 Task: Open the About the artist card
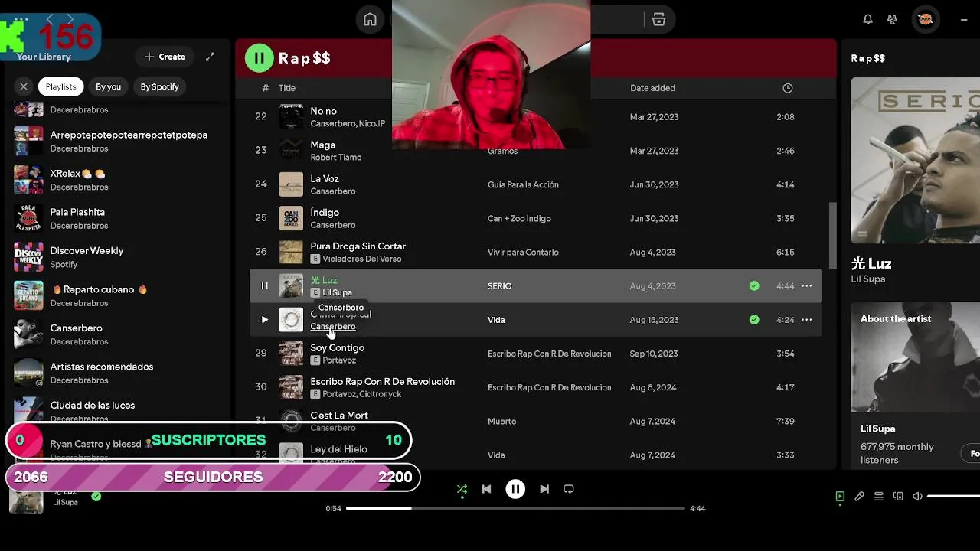coord(915,385)
